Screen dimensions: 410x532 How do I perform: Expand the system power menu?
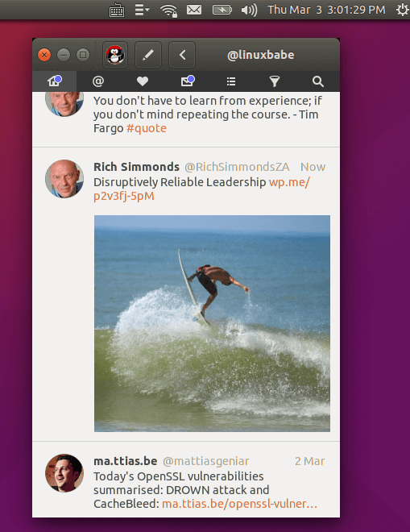pyautogui.click(x=403, y=10)
